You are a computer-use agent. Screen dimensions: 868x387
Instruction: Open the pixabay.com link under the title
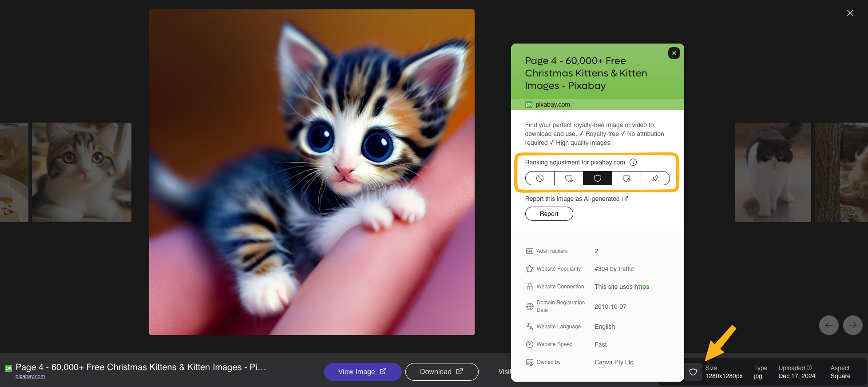click(30, 376)
